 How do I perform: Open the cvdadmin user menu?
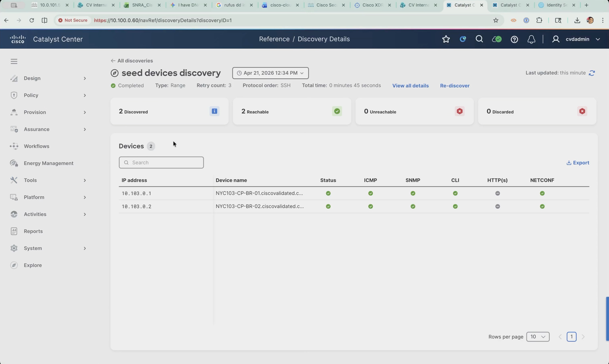pyautogui.click(x=576, y=39)
